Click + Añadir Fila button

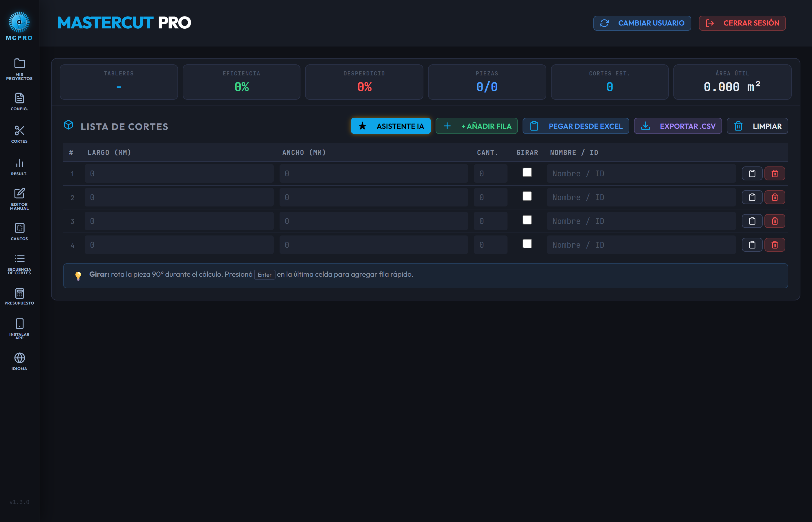point(476,126)
